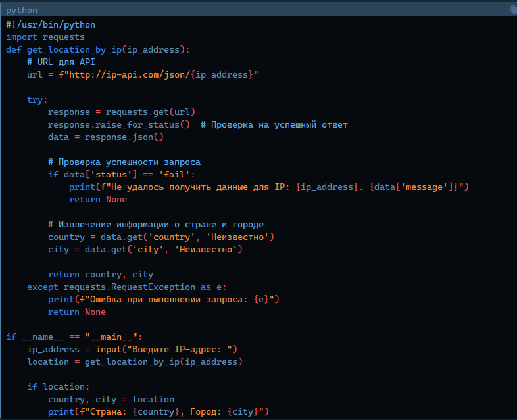Click 'response = requests.get(url)' line

point(121,112)
